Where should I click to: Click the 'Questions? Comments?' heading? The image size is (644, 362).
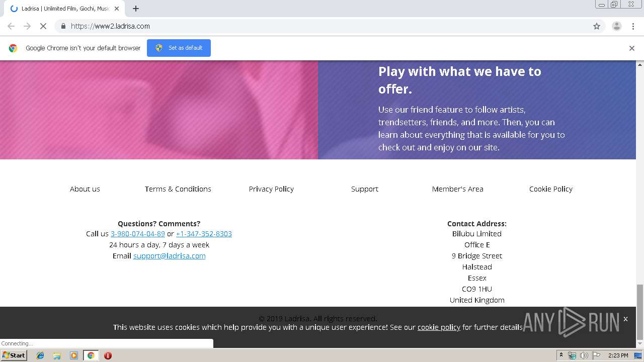[x=159, y=224]
